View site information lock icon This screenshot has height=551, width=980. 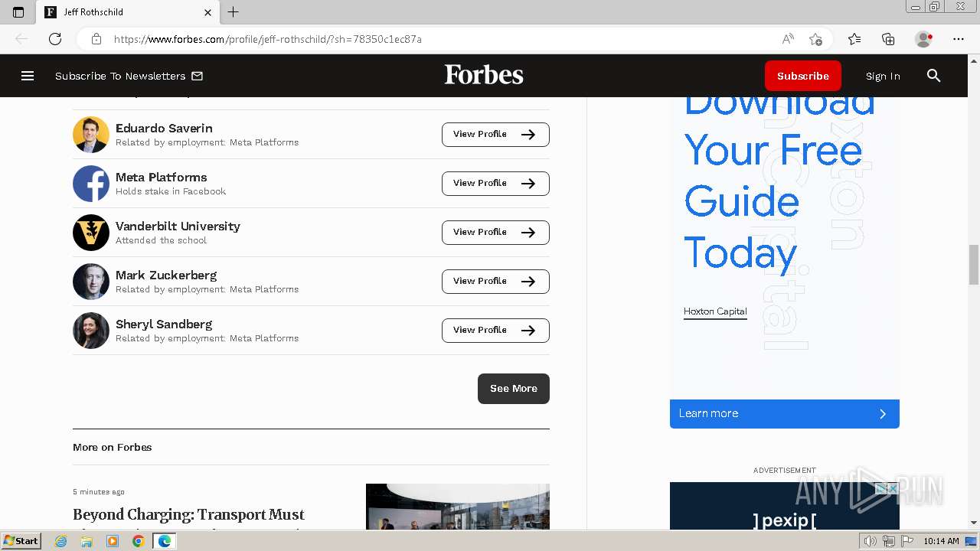tap(96, 39)
